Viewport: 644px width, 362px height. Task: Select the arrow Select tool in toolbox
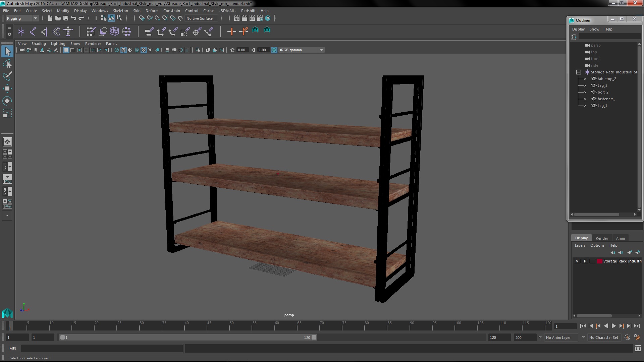tap(7, 51)
